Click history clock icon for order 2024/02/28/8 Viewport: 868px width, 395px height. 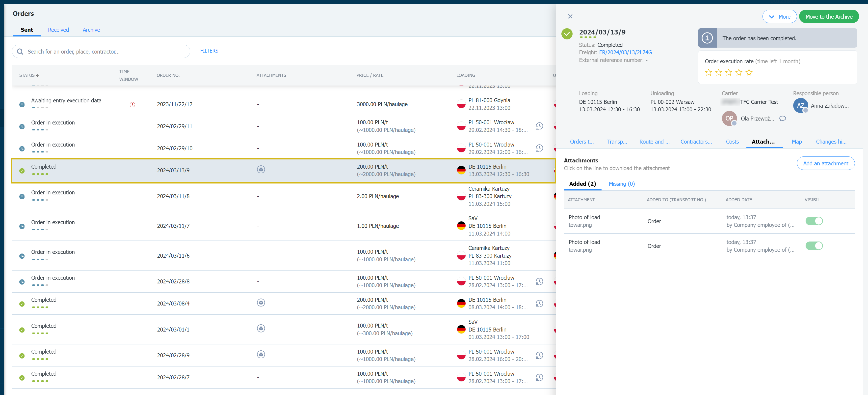(x=539, y=281)
